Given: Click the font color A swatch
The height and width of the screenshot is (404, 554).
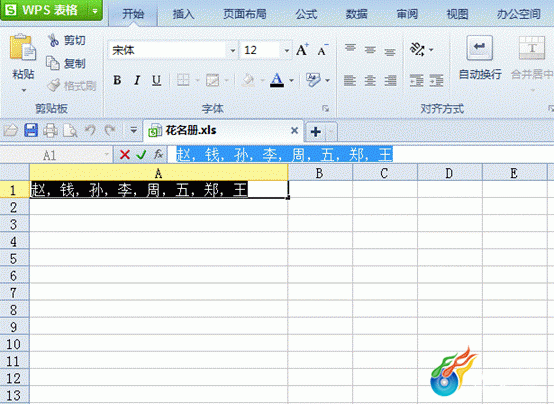Looking at the screenshot, I should (x=277, y=80).
